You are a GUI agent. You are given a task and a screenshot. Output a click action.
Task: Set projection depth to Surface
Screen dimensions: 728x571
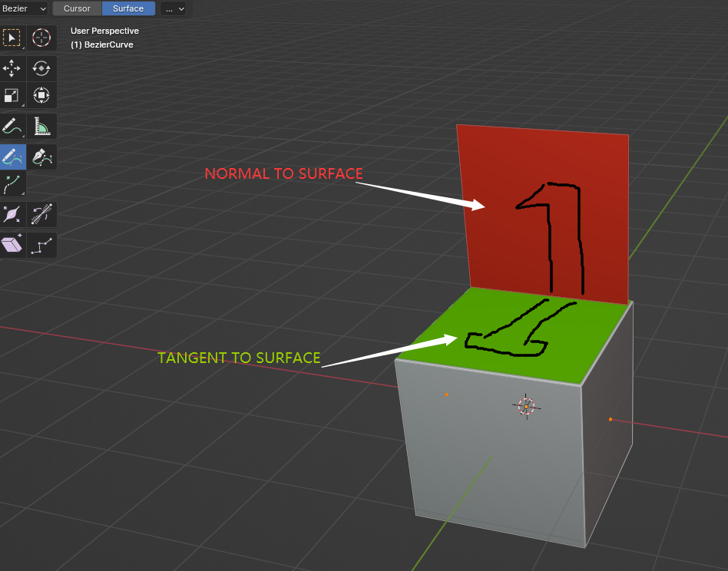(x=128, y=8)
